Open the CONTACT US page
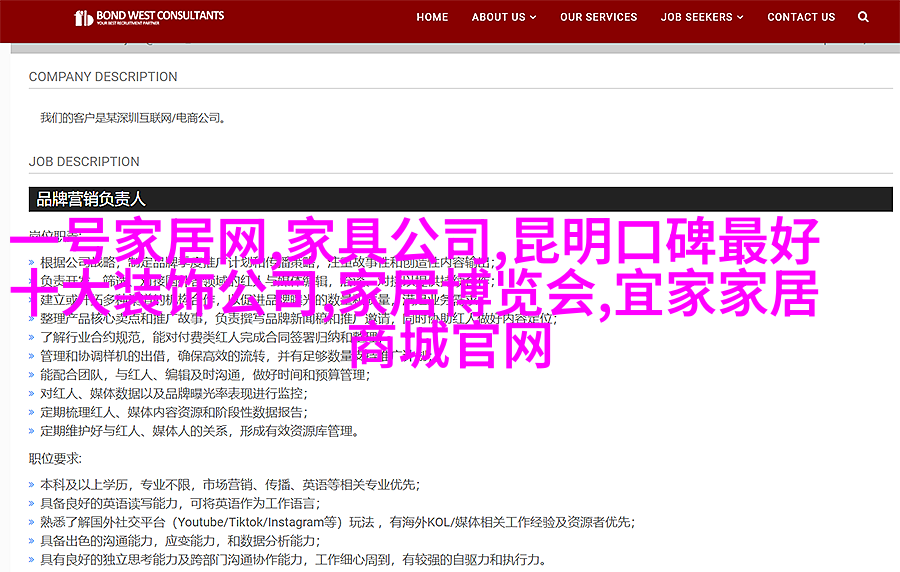Screen dimensions: 900x572 tap(801, 17)
